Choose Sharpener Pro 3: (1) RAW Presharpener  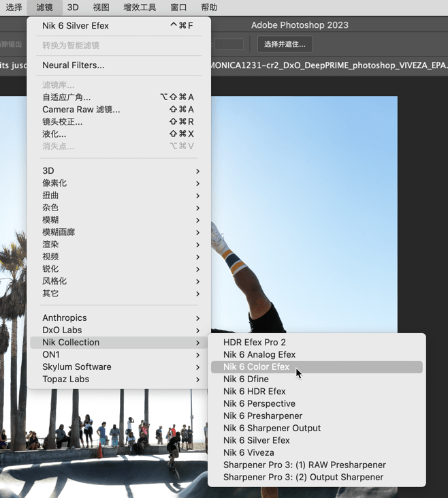click(317, 465)
